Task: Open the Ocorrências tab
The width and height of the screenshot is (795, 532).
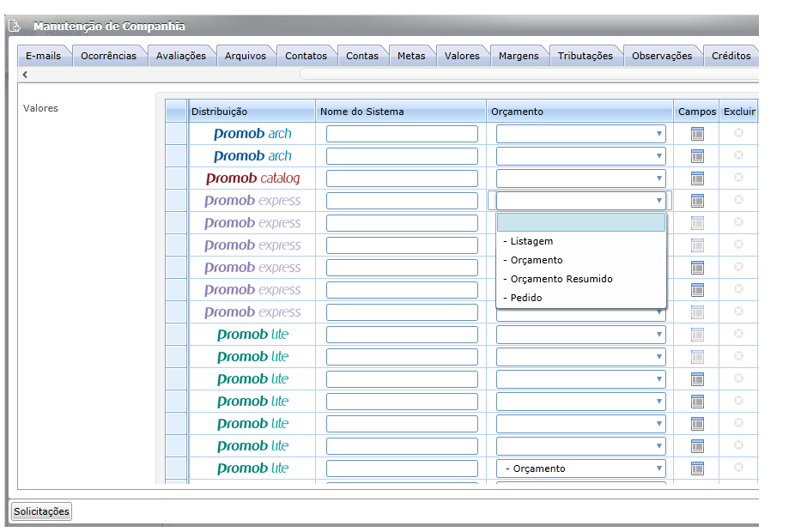Action: point(108,56)
